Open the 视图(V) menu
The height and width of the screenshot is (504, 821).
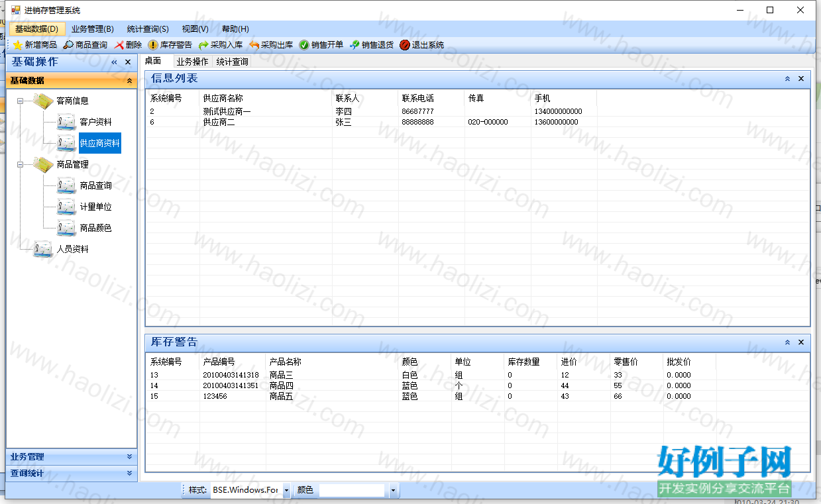point(195,29)
